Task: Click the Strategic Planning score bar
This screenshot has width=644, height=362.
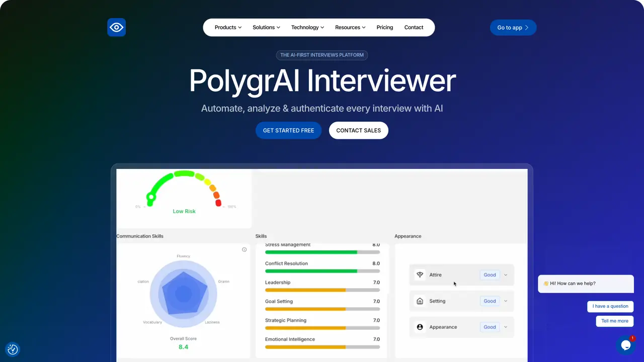Action: (x=323, y=328)
